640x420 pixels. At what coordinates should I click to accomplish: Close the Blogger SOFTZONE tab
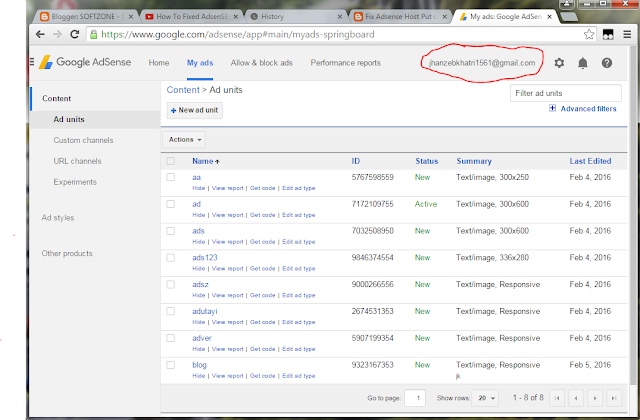point(131,17)
